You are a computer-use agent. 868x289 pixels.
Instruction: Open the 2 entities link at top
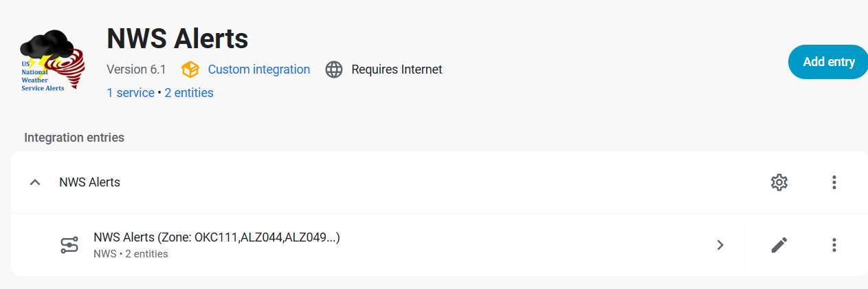[189, 93]
